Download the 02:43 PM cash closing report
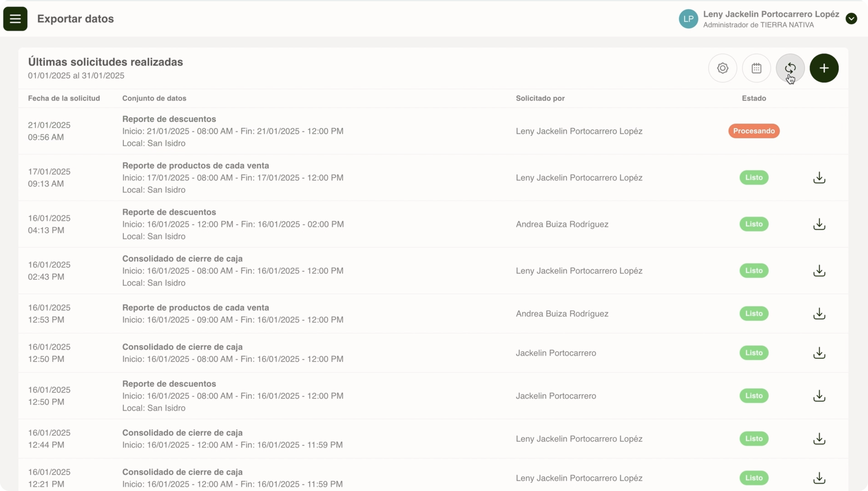Viewport: 868px width, 491px height. coord(819,271)
